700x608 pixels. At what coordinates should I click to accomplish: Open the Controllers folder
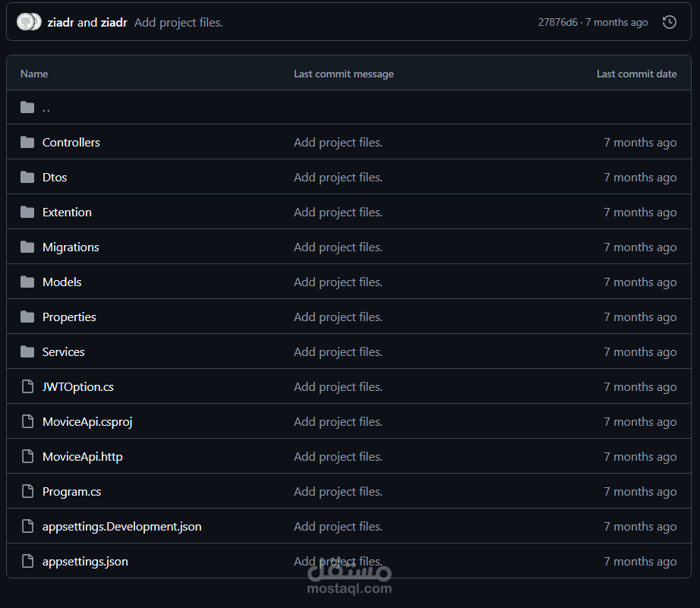click(71, 143)
